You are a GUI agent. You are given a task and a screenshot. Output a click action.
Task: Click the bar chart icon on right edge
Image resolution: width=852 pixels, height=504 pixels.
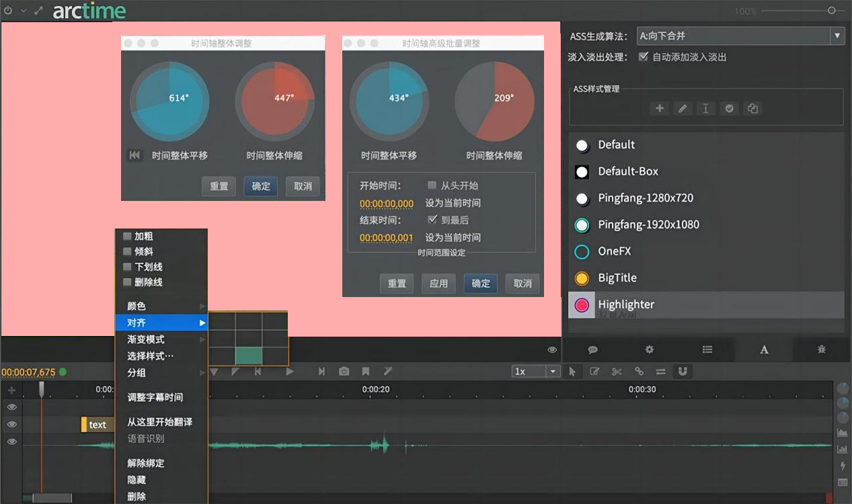pyautogui.click(x=843, y=449)
